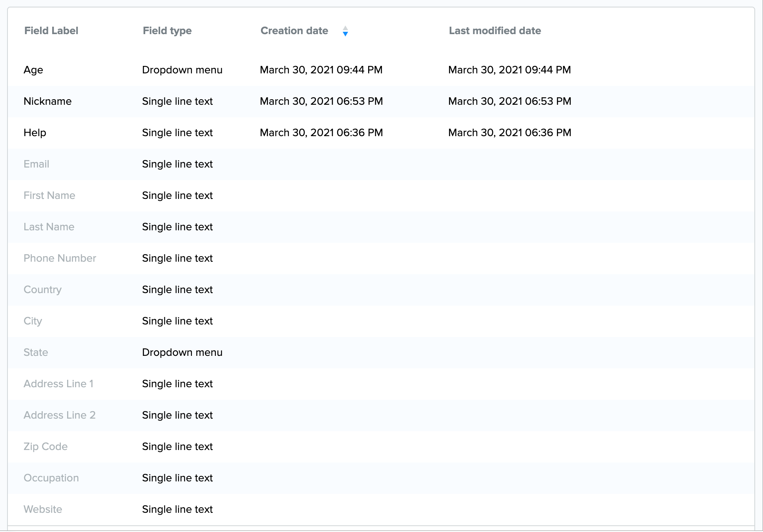Screen dimensions: 763x532
Task: Open the Help field row
Action: tap(35, 133)
